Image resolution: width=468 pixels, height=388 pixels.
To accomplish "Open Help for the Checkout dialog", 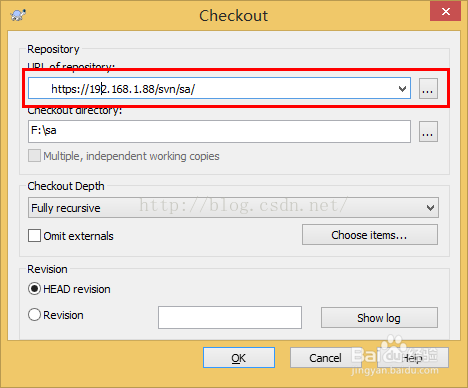I will (x=413, y=358).
